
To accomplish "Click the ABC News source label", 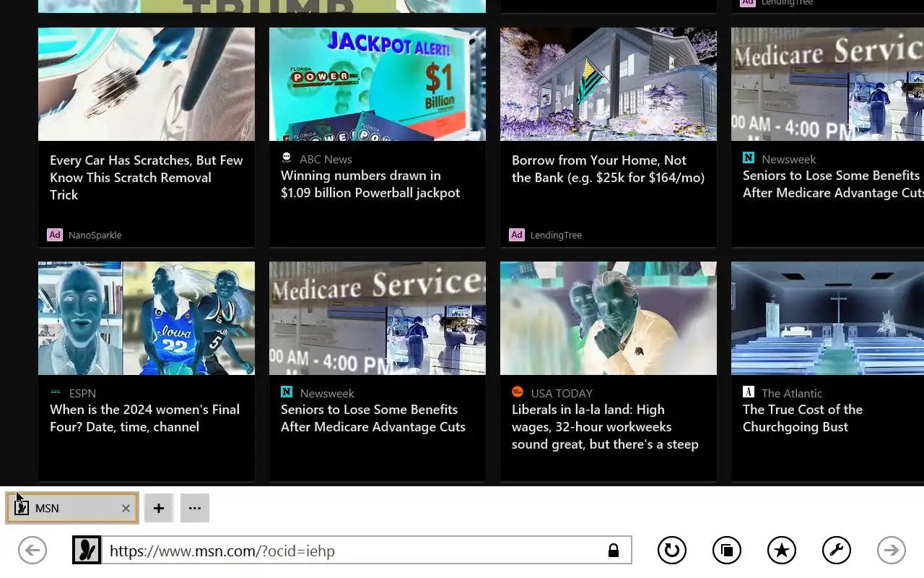I will [x=326, y=159].
